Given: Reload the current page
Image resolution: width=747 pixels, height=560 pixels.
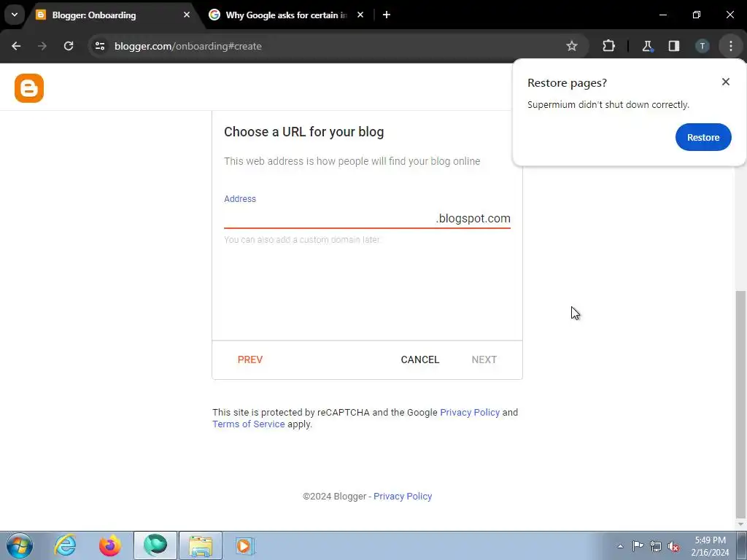Looking at the screenshot, I should coord(69,46).
